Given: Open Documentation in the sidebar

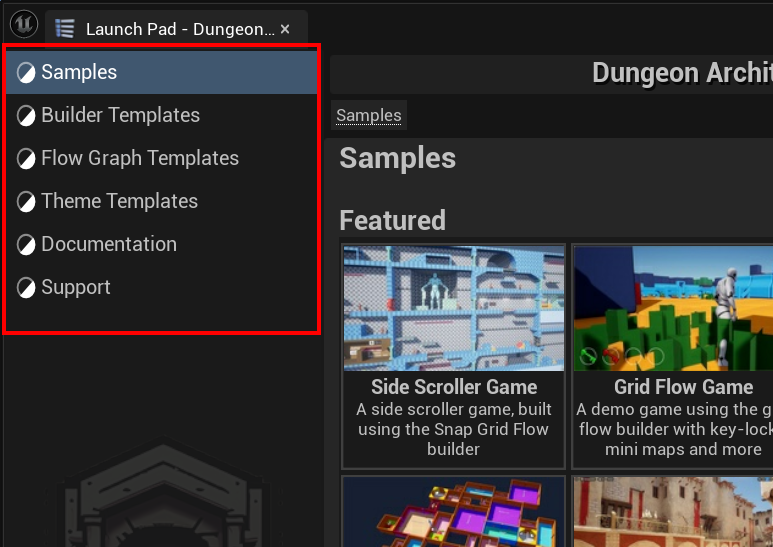Looking at the screenshot, I should (x=162, y=244).
